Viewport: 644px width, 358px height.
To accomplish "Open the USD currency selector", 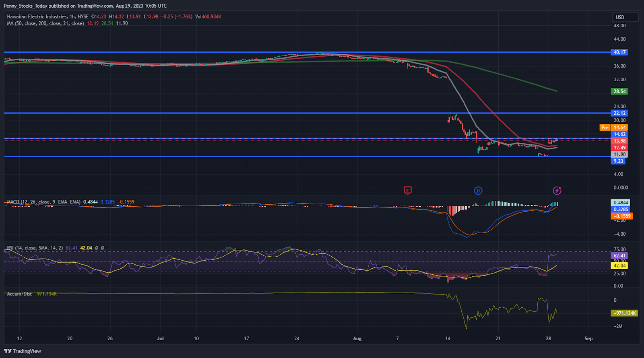I will pyautogui.click(x=625, y=17).
